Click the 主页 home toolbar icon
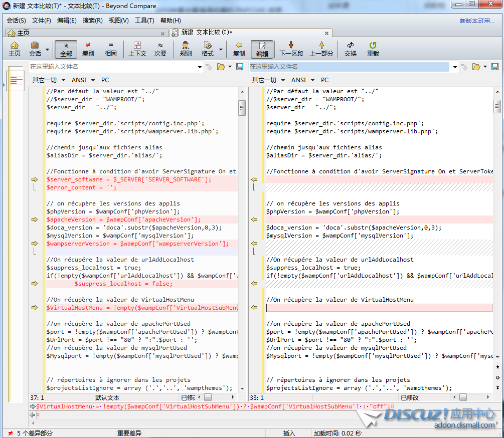The height and width of the screenshot is (438, 504). [15, 49]
